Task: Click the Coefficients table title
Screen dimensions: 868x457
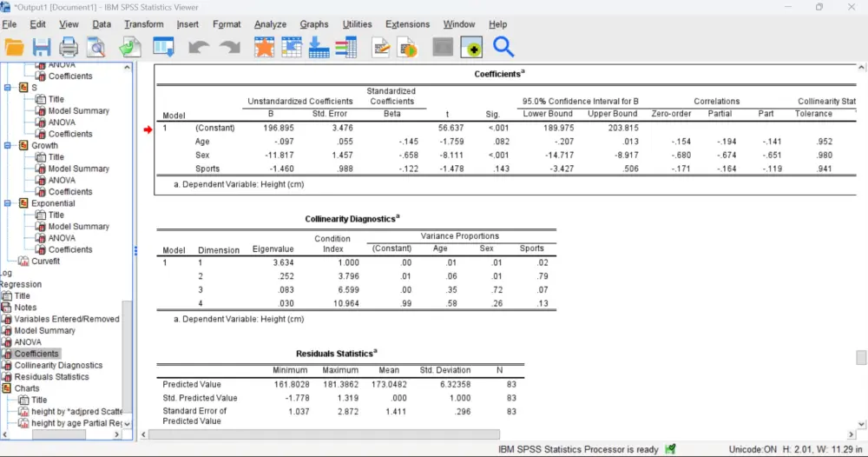Action: [x=499, y=74]
